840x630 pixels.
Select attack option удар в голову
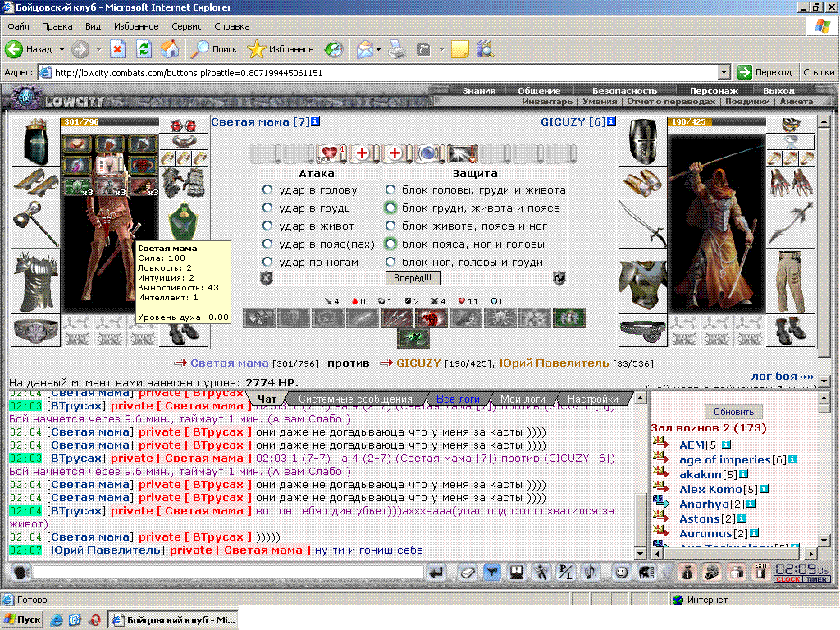click(x=267, y=189)
